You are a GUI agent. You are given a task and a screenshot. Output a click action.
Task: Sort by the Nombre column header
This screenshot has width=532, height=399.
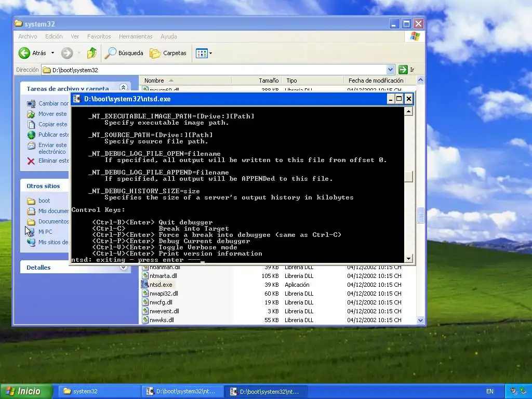click(185, 81)
